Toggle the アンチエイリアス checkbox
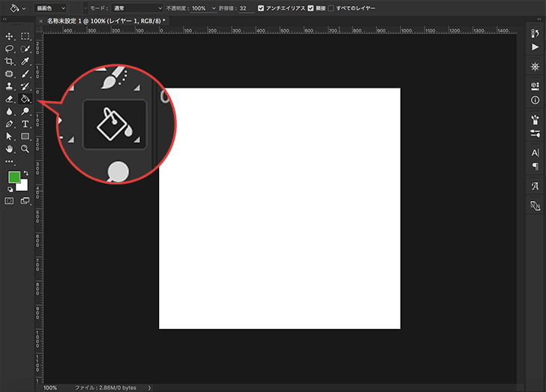Viewport: 546px width, 392px height. tap(261, 8)
